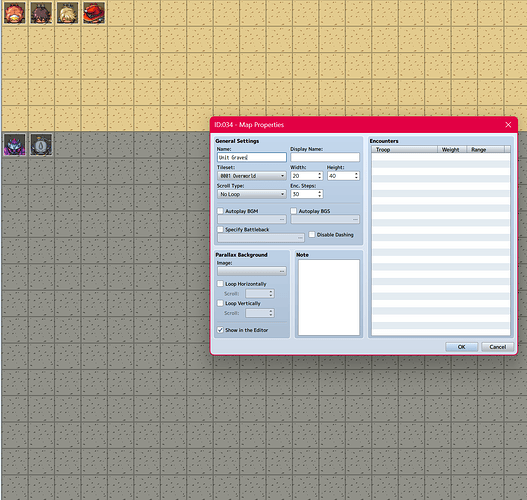Select the blonde-haired character event on the map
Screen dimensions: 527x500
[68, 13]
